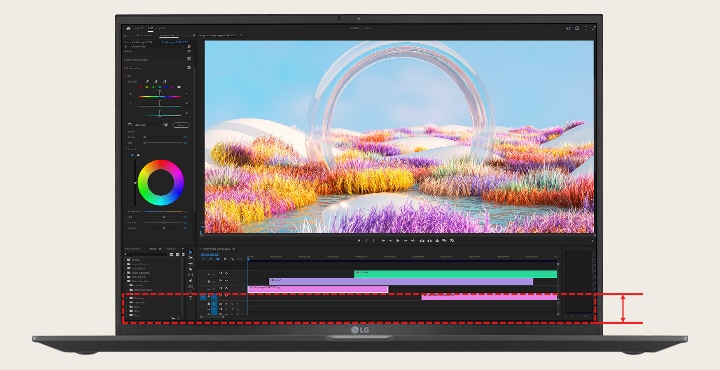Click the outlined button in the color panel
The height and width of the screenshot is (370, 720).
click(x=180, y=125)
